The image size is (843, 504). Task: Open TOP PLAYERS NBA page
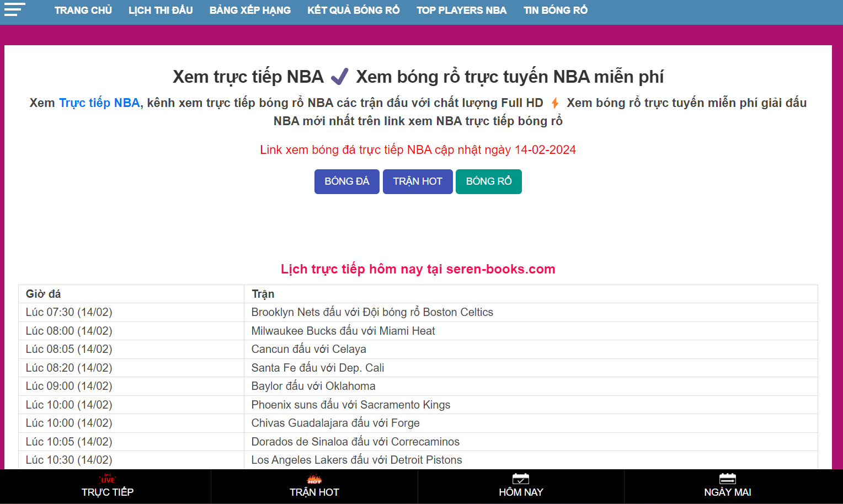[x=461, y=10]
